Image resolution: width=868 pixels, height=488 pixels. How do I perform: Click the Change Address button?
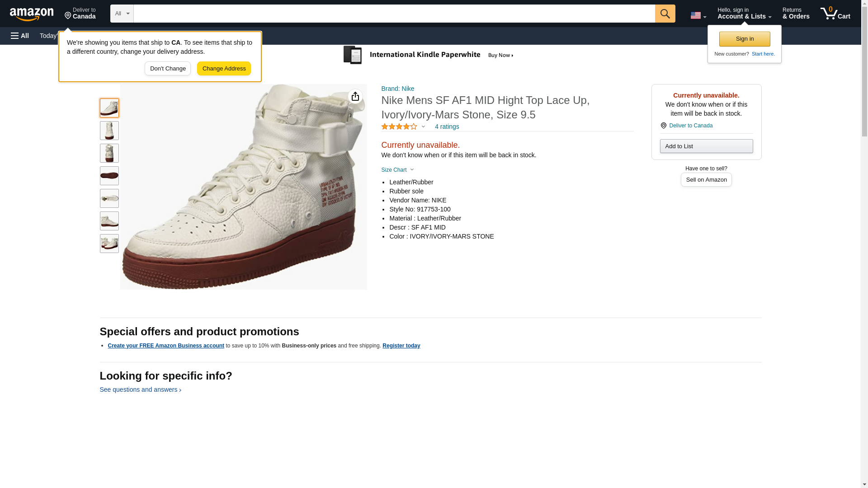224,69
